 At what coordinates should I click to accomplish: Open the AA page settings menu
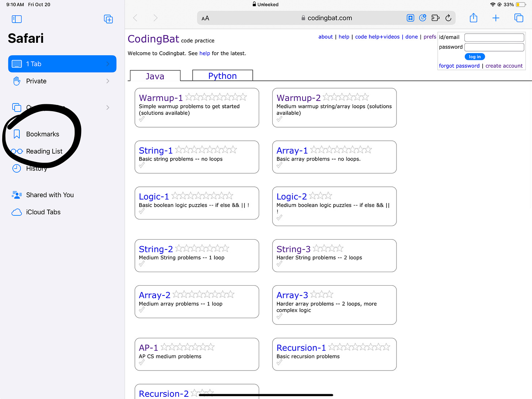coord(205,18)
